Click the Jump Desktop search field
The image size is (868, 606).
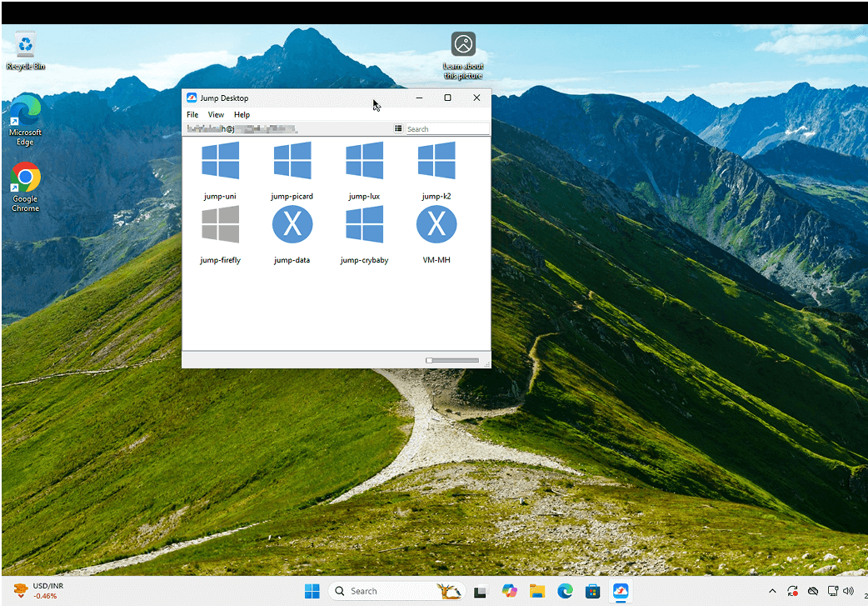(x=446, y=129)
